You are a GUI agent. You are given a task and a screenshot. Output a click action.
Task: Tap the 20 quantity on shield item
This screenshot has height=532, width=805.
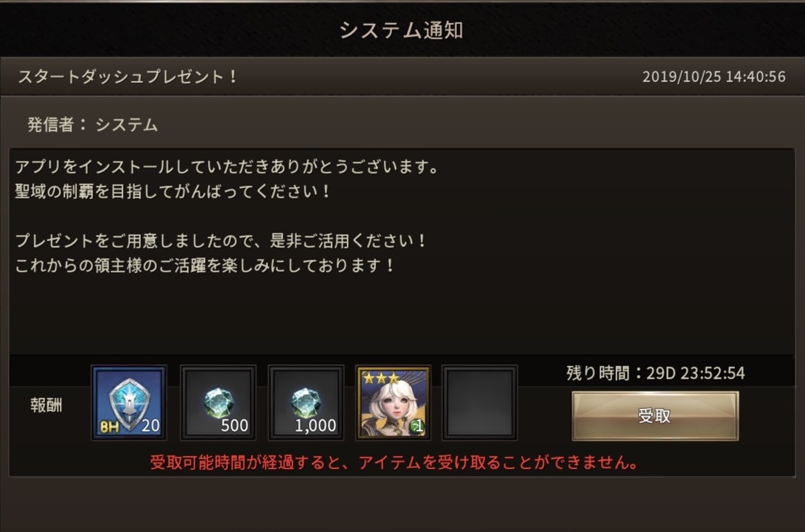151,426
